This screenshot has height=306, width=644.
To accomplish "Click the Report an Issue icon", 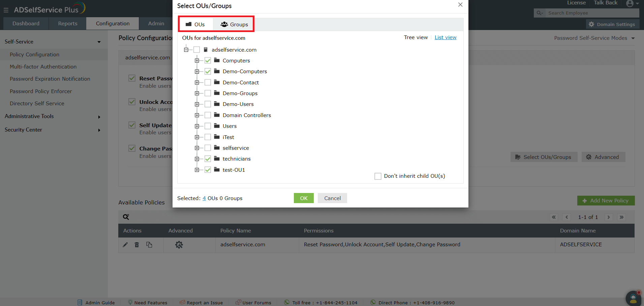I will [x=182, y=302].
